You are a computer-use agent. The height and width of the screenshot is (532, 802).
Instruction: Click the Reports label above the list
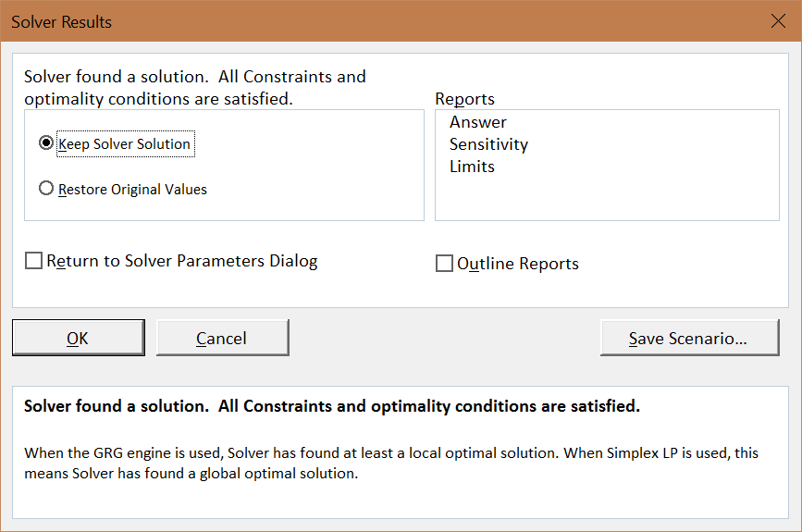[464, 99]
